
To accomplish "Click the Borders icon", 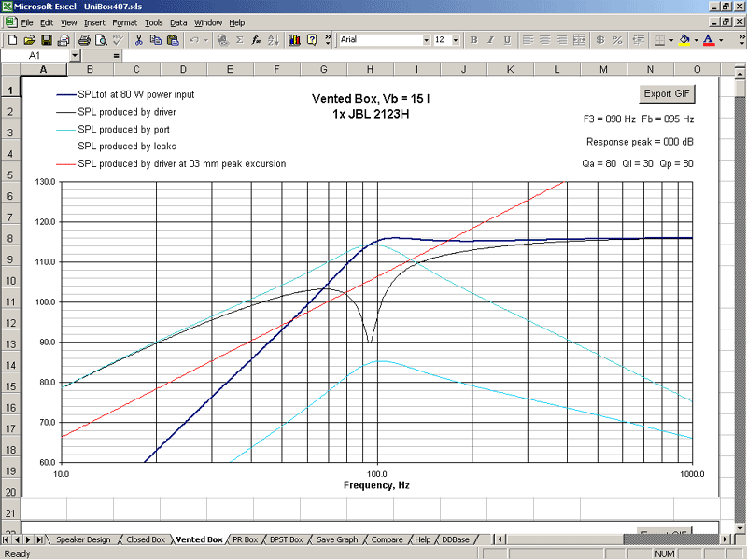I will (660, 40).
